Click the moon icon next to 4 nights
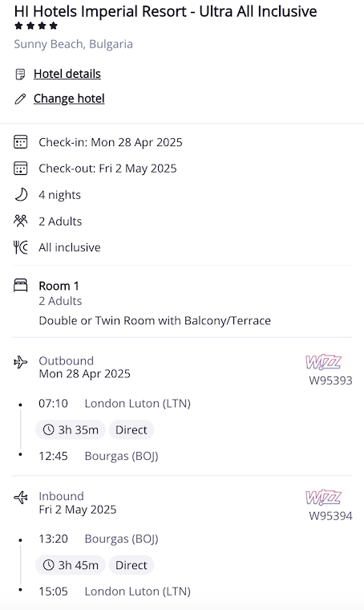 [x=21, y=194]
